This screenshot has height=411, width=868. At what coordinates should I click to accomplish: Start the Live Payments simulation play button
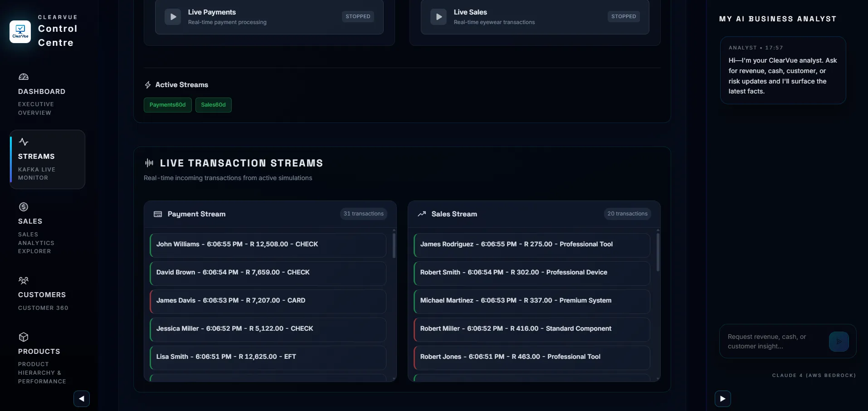173,17
